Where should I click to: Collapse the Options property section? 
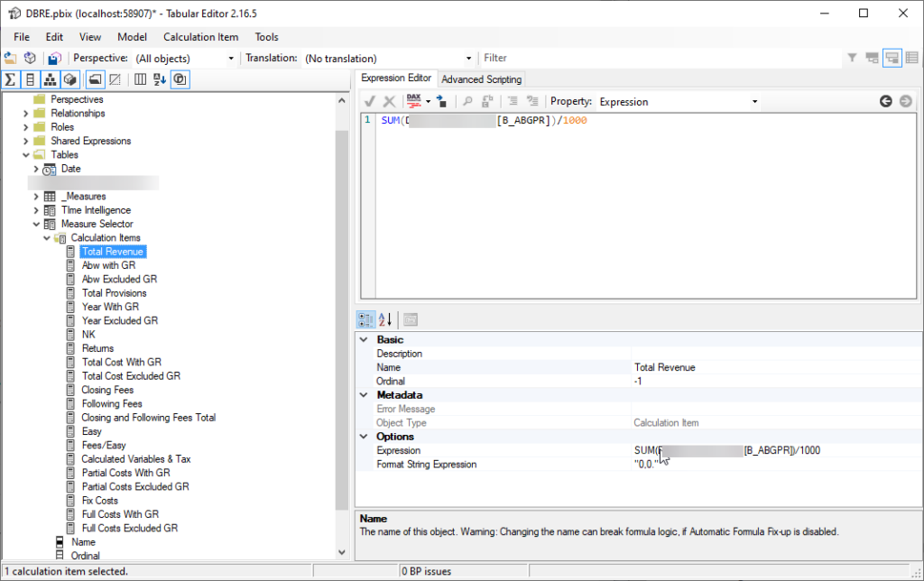coord(365,437)
